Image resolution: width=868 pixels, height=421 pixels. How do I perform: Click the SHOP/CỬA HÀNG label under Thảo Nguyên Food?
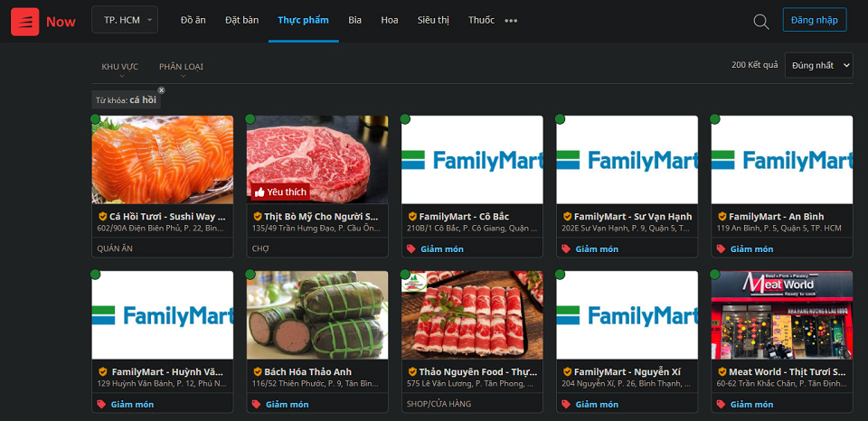(439, 404)
